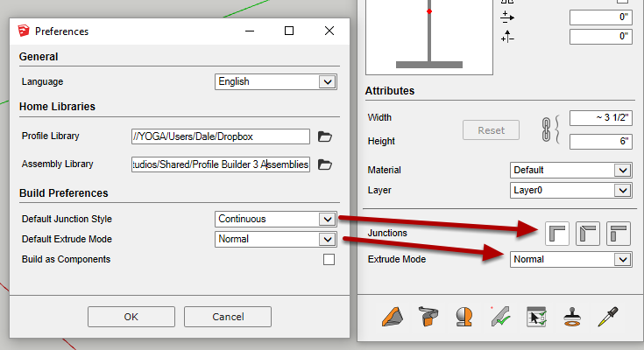Enable the Build as Components checkbox

(329, 260)
